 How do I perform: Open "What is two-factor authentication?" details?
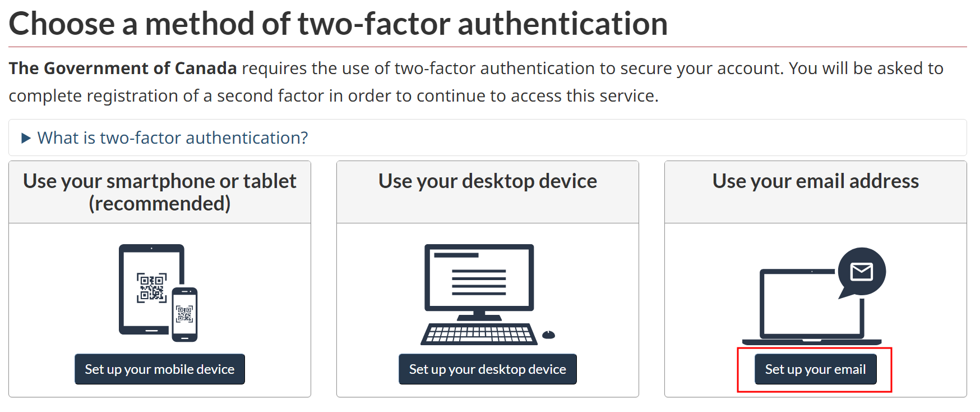tap(173, 138)
